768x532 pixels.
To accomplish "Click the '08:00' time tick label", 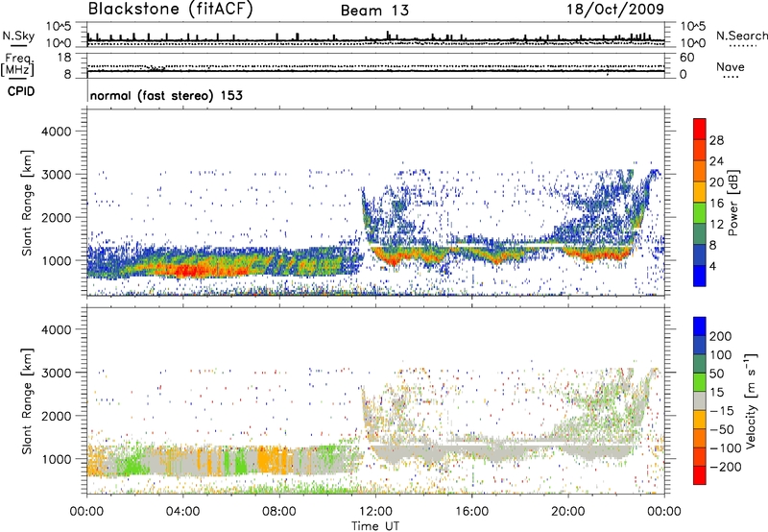I will point(279,512).
